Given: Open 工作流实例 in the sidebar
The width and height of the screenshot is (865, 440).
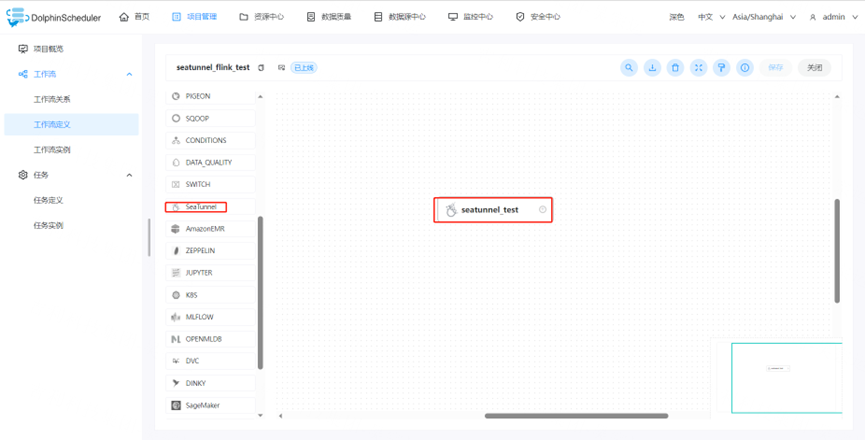Looking at the screenshot, I should click(71, 149).
